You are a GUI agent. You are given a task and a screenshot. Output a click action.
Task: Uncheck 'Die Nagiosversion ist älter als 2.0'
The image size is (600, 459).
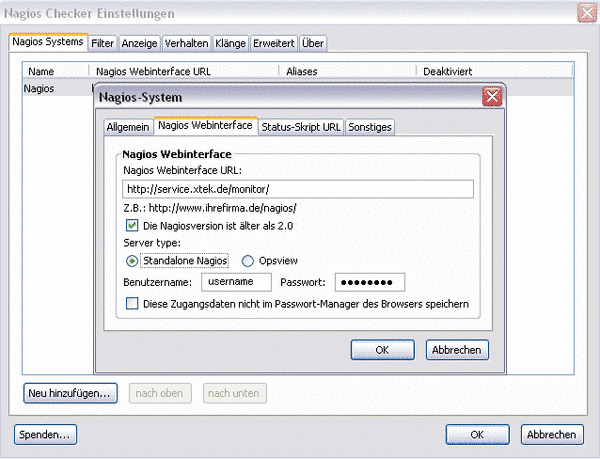(132, 226)
